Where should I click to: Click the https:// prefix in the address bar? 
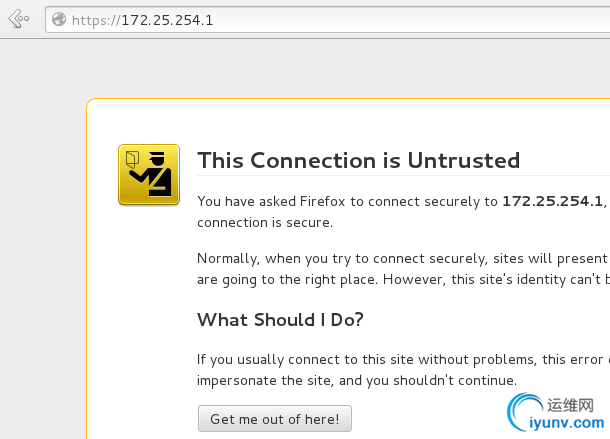[x=96, y=20]
